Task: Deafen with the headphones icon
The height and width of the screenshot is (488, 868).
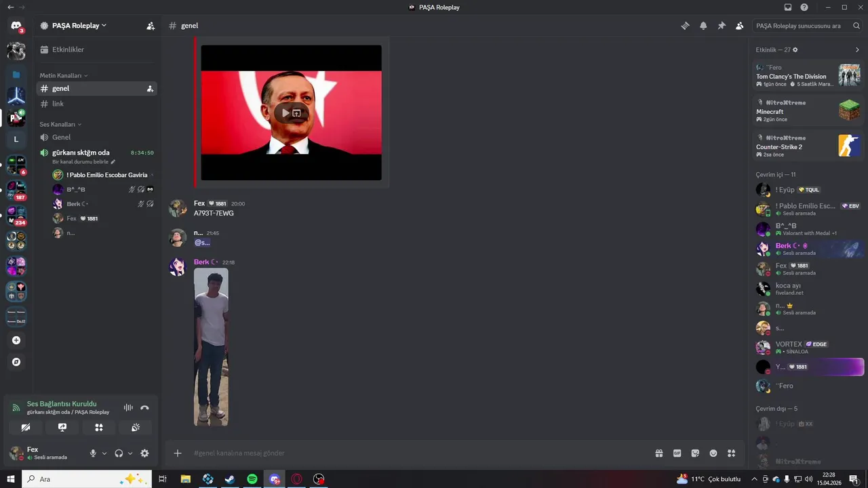Action: pyautogui.click(x=119, y=453)
